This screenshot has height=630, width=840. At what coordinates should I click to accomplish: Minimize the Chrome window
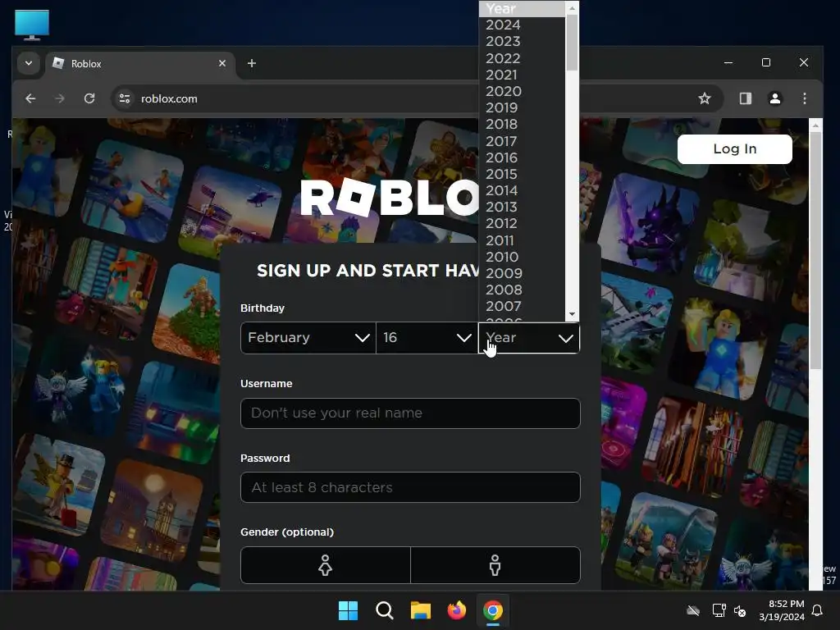point(728,62)
